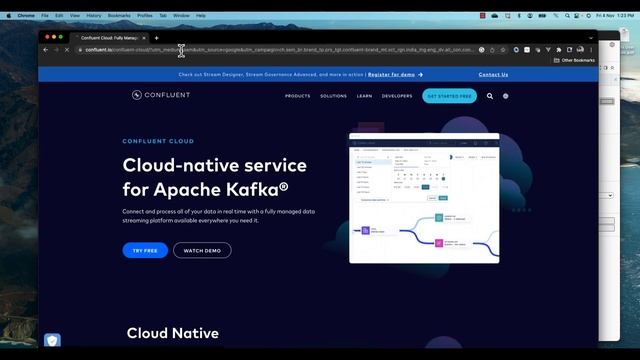Screen dimensions: 640x360
Task: Expand the LEARN navigation menu
Action: click(364, 96)
